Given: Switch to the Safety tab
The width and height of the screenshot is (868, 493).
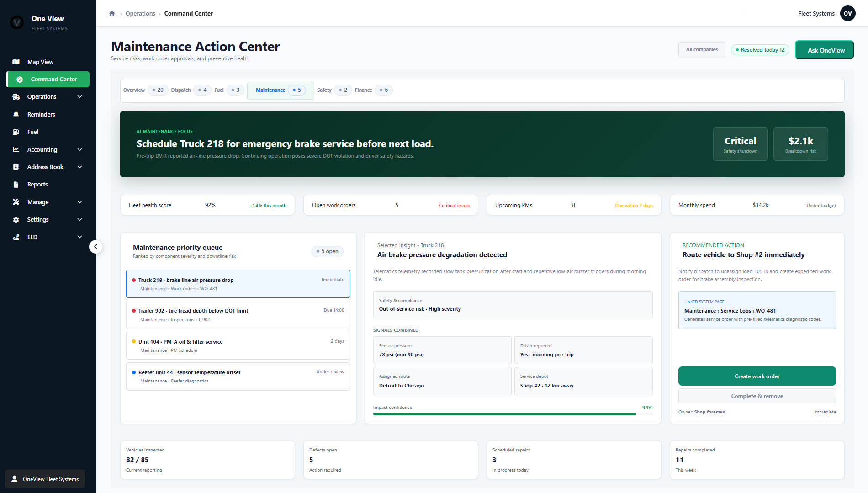Looking at the screenshot, I should [x=334, y=90].
